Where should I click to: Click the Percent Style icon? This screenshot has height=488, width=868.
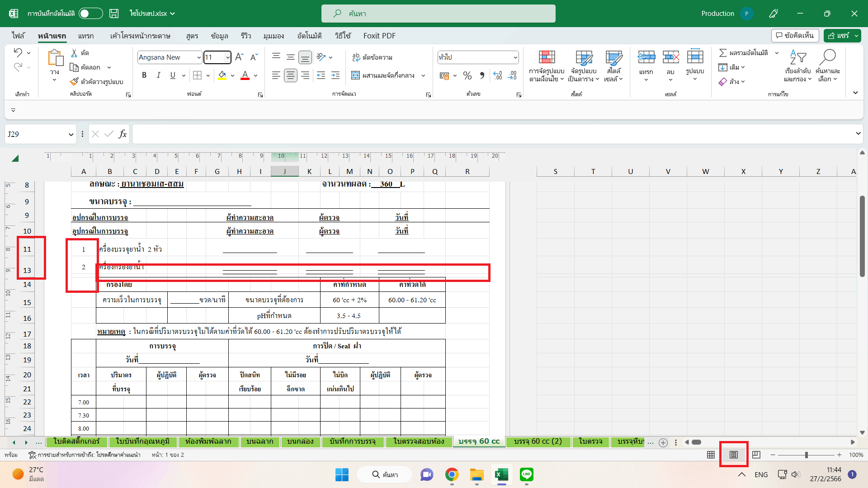click(467, 75)
